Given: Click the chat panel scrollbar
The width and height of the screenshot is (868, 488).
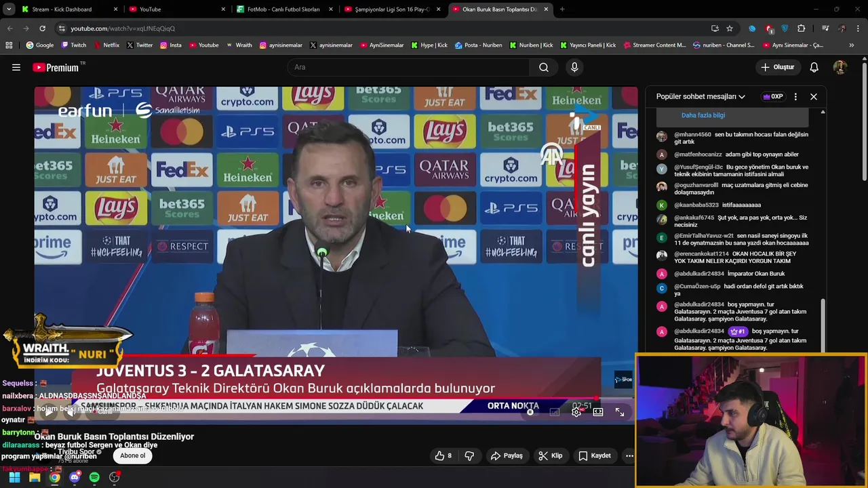Looking at the screenshot, I should (823, 325).
